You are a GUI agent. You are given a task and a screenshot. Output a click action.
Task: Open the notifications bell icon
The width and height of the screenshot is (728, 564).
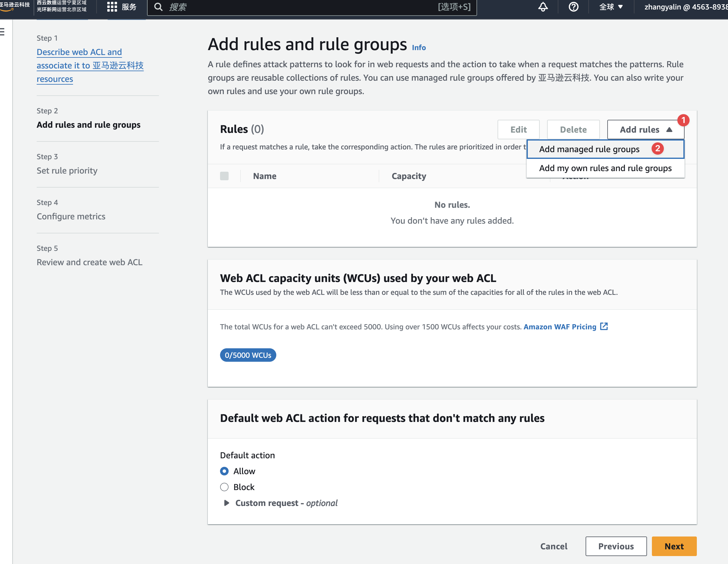[543, 7]
